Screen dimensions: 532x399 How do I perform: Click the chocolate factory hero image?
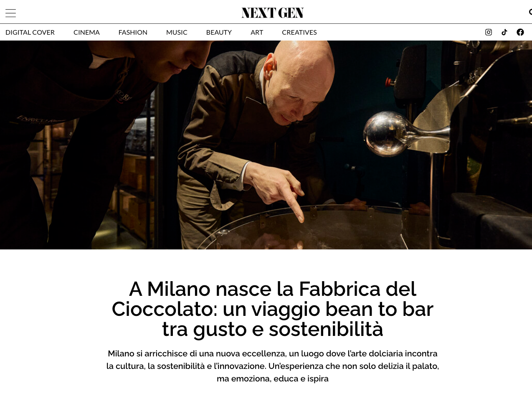[266, 145]
